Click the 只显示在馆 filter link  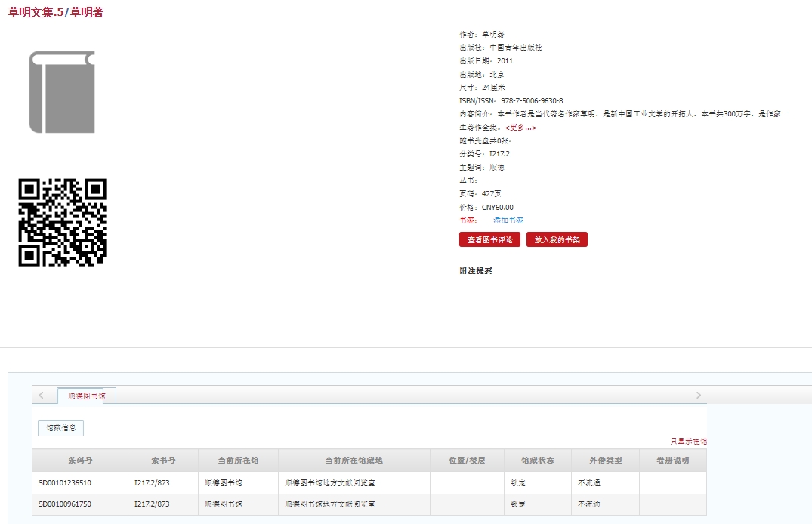[688, 441]
